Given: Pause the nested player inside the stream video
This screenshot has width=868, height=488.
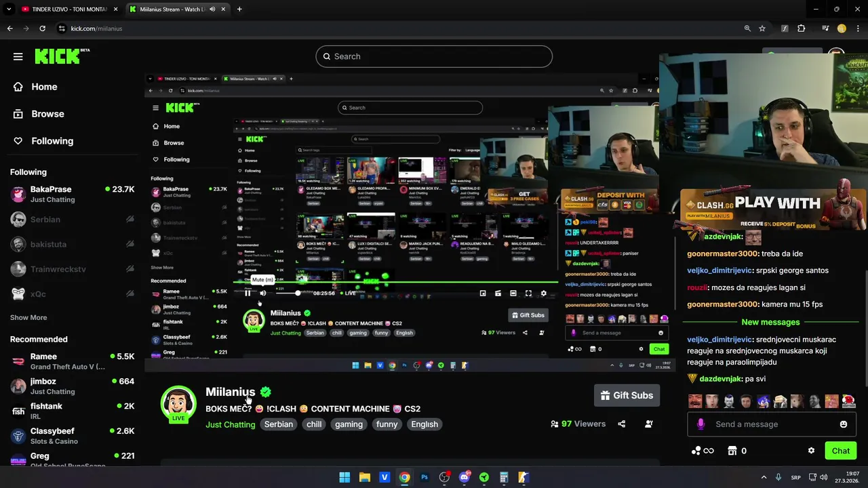Looking at the screenshot, I should click(248, 293).
